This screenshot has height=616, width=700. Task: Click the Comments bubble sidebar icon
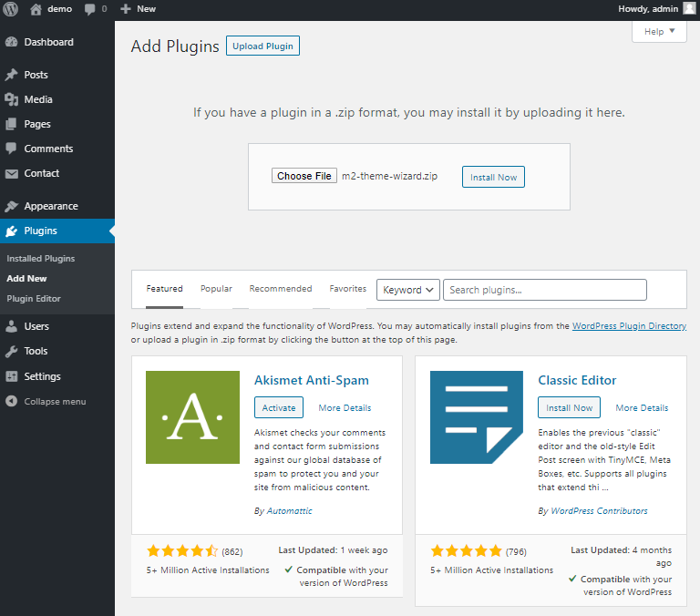[x=11, y=149]
